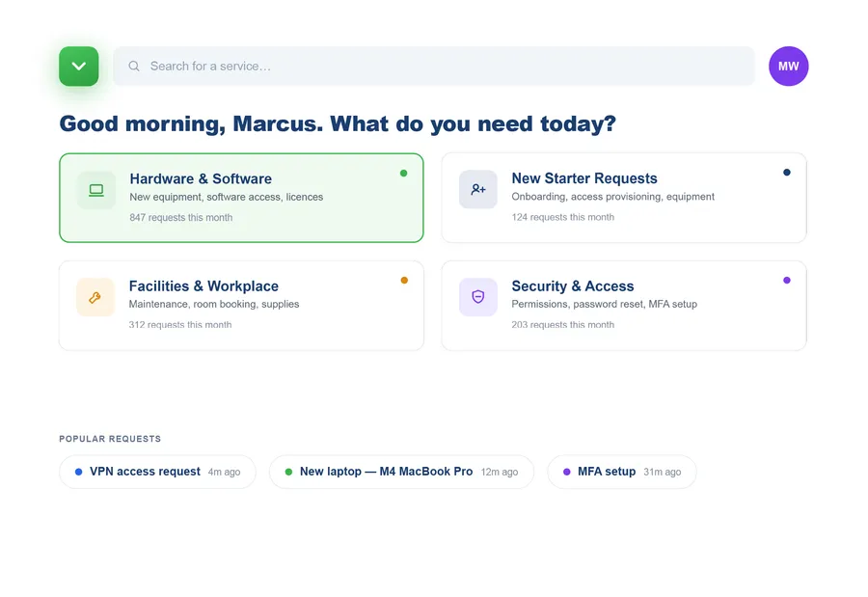Click 'Permissions, password reset, MFA setup' description
Screen dimensions: 868x597
(x=604, y=304)
